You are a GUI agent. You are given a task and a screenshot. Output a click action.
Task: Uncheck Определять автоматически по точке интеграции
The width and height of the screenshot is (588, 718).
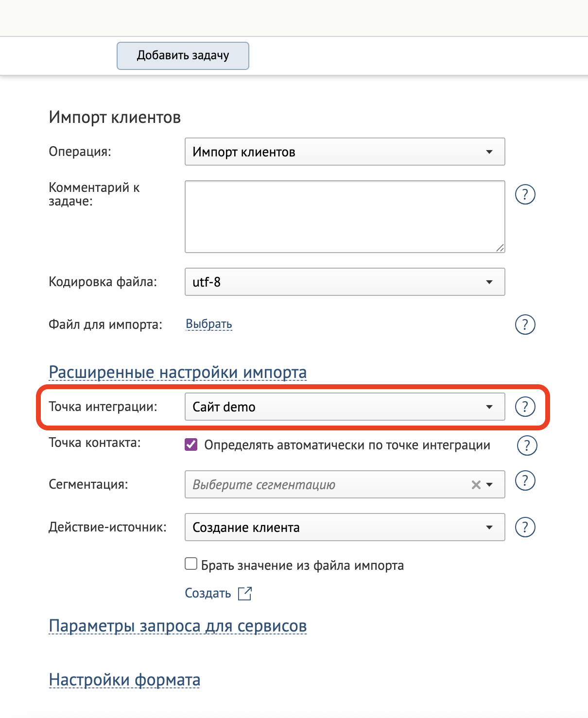click(x=191, y=444)
